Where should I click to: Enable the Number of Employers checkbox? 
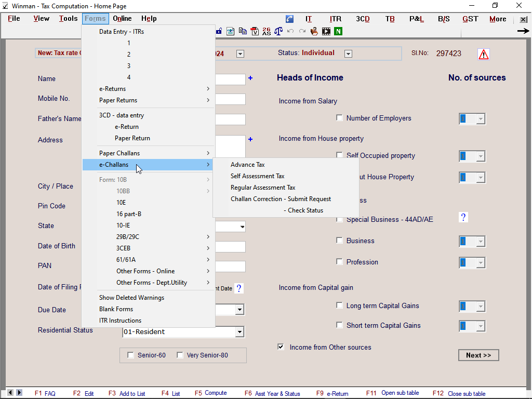point(340,118)
